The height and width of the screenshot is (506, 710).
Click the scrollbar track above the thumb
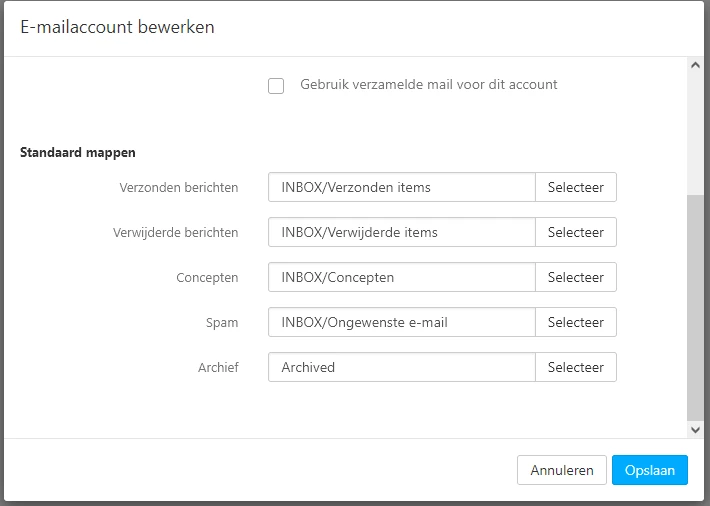696,130
